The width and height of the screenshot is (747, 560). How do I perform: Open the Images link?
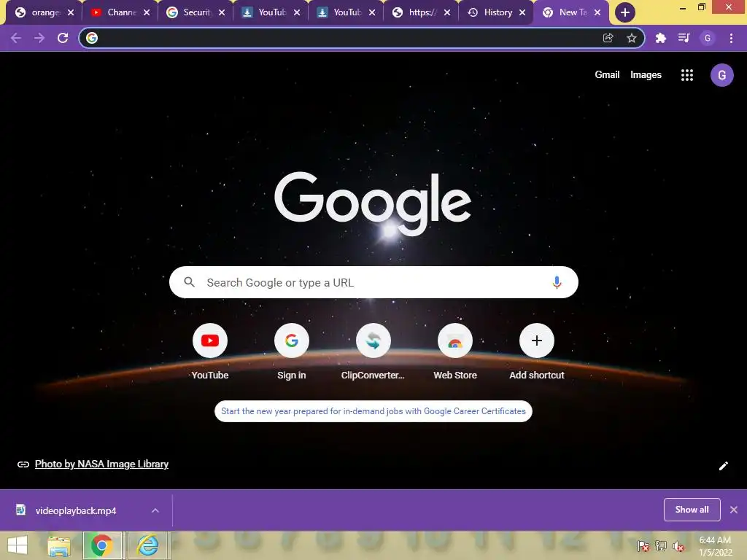[x=646, y=75]
